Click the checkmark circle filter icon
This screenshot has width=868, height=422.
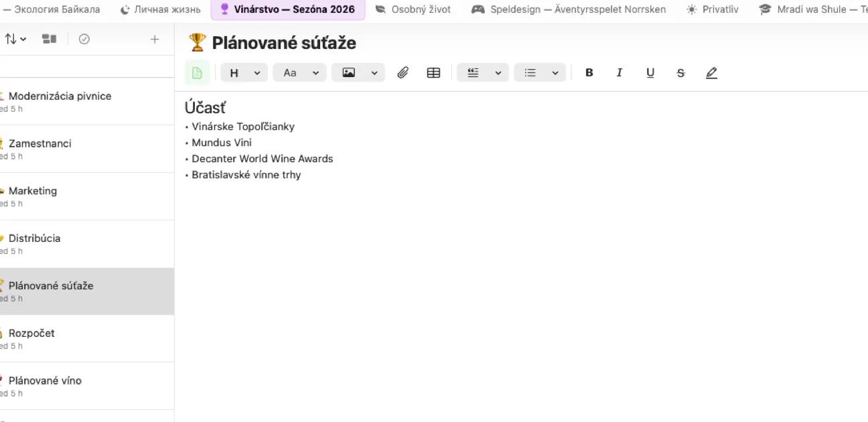84,39
